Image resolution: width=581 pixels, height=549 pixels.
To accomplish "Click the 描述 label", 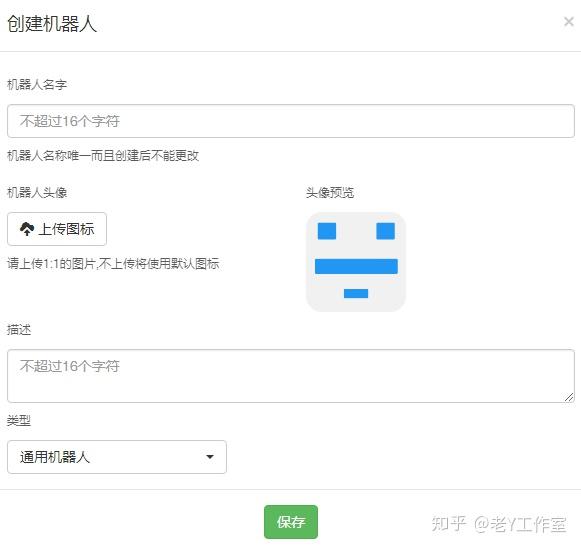I will (19, 329).
